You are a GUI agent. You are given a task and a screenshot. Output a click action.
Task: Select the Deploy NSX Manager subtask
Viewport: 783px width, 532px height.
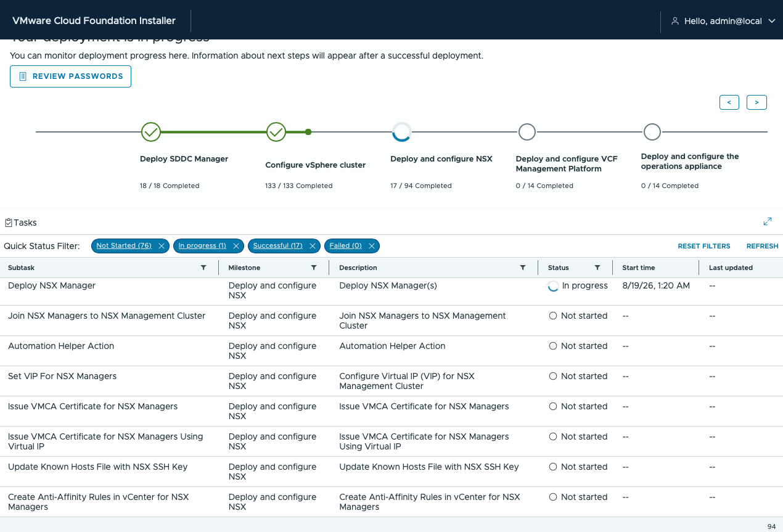click(x=52, y=285)
